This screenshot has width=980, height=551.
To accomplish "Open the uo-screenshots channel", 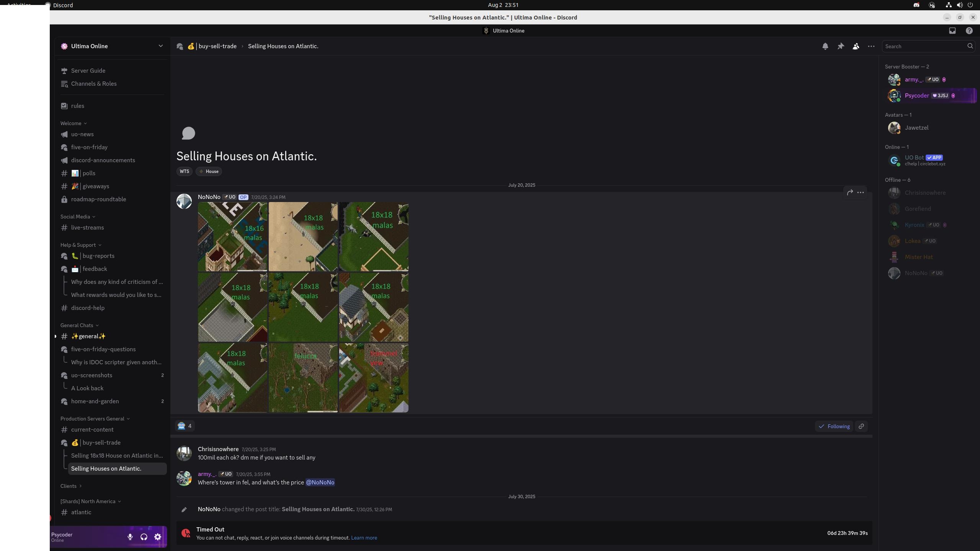I will coord(112,375).
